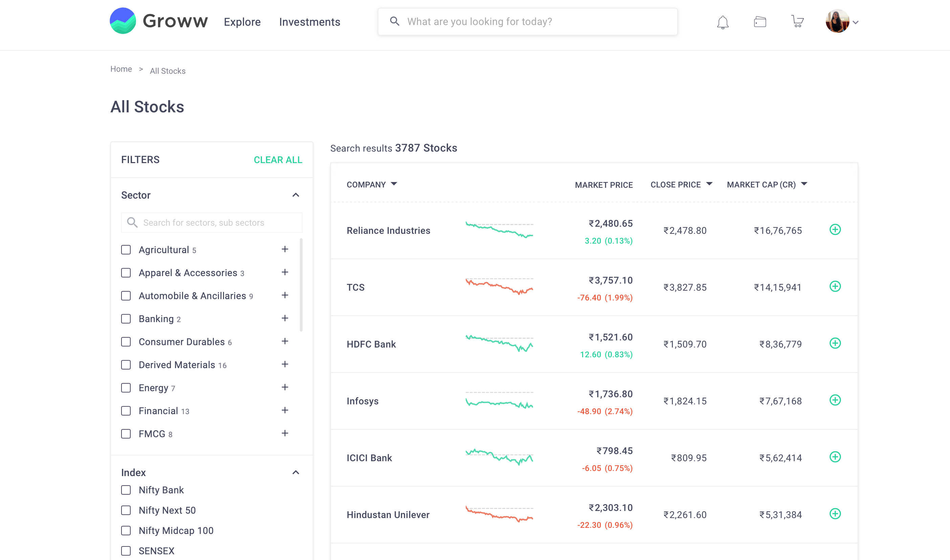The width and height of the screenshot is (950, 560).
Task: Check the Derived Materials checkbox
Action: tap(126, 365)
